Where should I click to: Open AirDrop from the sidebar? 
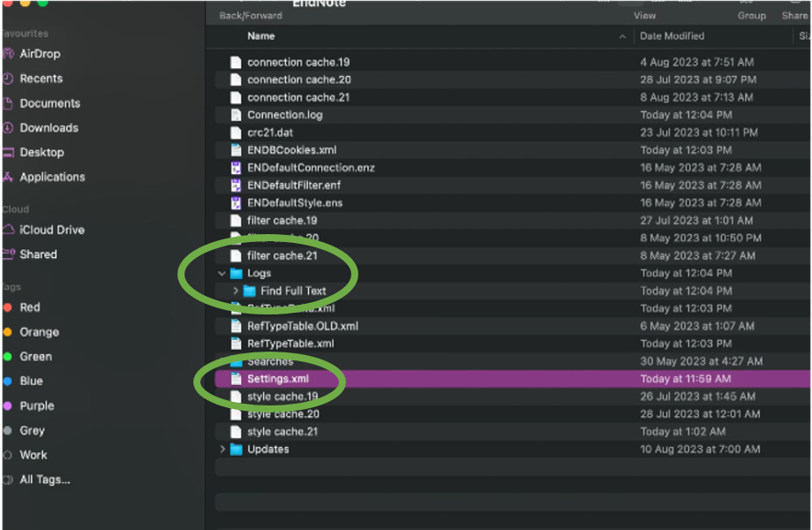point(41,54)
